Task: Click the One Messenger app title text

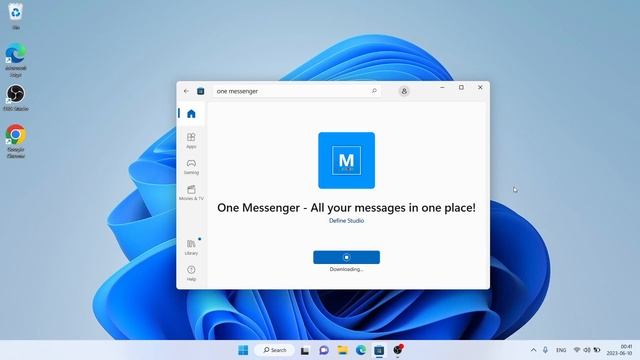Action: (346, 208)
